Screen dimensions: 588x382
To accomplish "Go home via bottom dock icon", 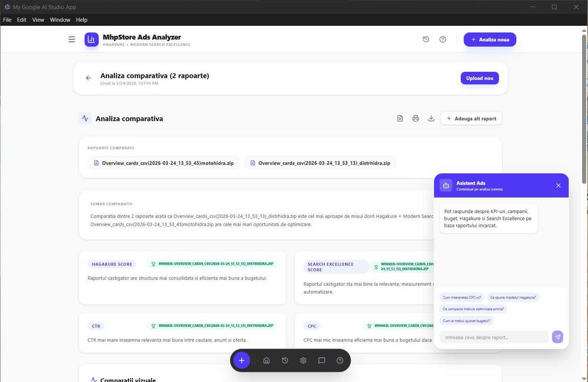I will pos(266,360).
